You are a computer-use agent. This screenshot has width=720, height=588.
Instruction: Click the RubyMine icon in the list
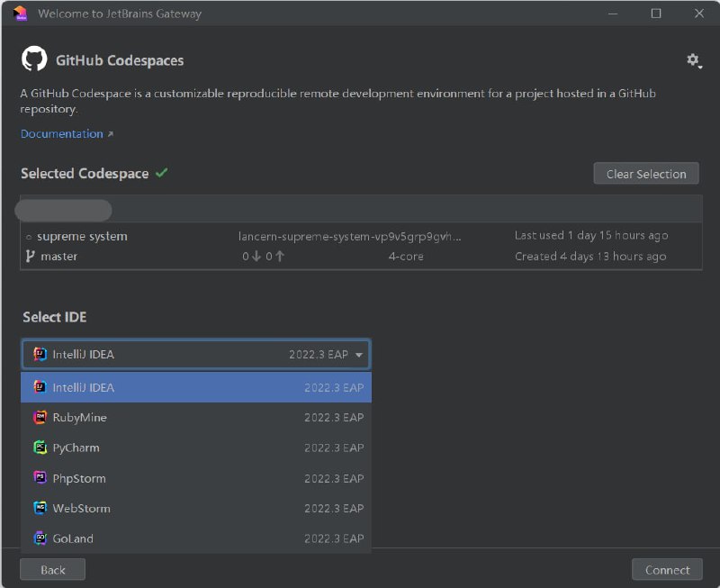(x=40, y=417)
